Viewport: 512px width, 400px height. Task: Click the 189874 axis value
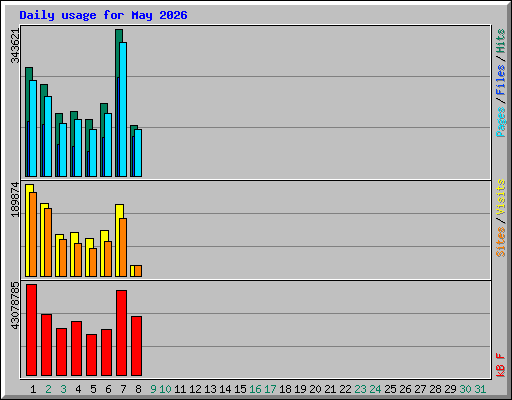click(x=15, y=199)
